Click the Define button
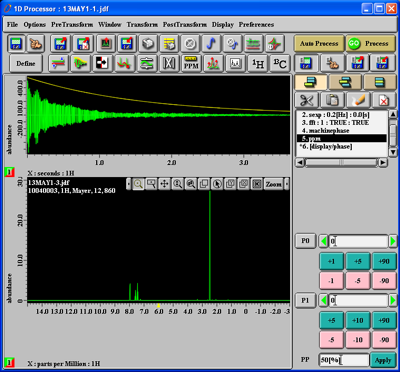The height and width of the screenshot is (372, 400). [26, 63]
